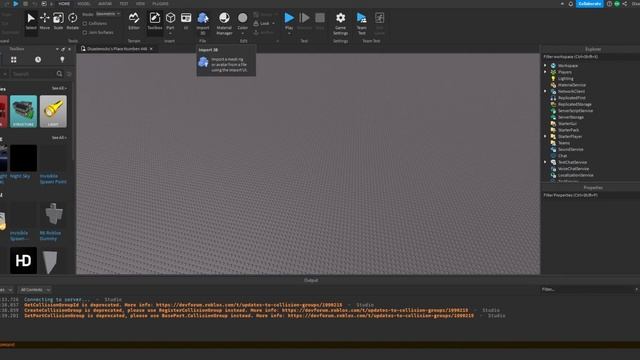640x360 pixels.
Task: Close the place document tab
Action: [151, 49]
